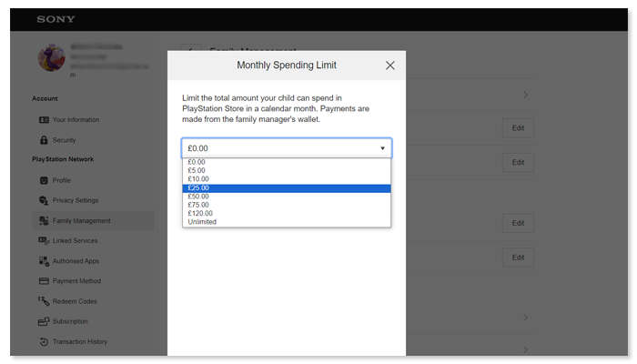Choose the Unlimited spending option
The width and height of the screenshot is (637, 364).
click(x=287, y=222)
